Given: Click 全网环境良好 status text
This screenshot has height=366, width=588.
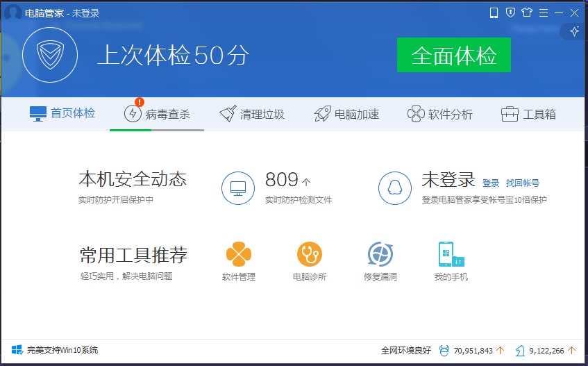Looking at the screenshot, I should (x=406, y=351).
